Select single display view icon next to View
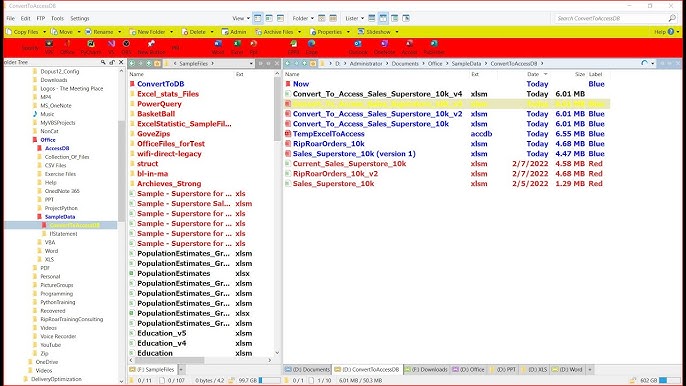Image resolution: width=686 pixels, height=386 pixels. pos(257,18)
